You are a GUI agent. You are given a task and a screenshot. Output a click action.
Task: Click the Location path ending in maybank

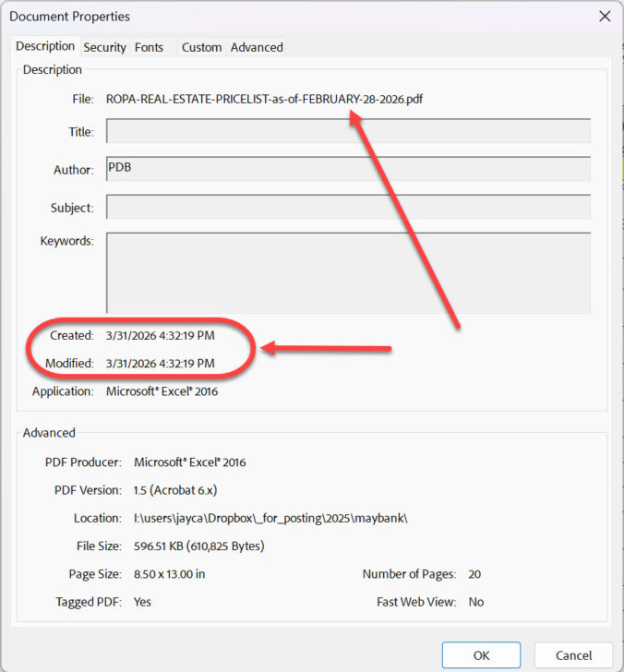point(270,518)
